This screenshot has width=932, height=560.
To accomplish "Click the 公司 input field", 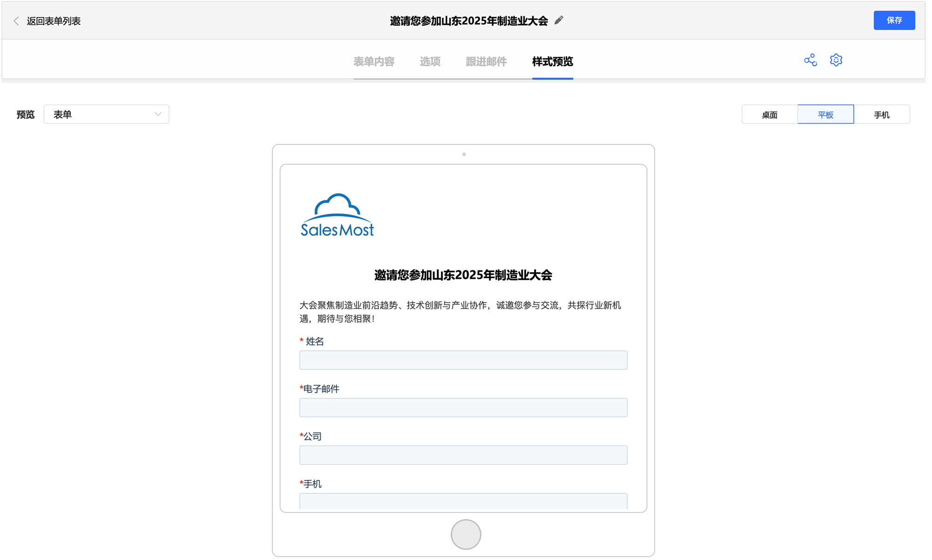I will click(x=463, y=455).
